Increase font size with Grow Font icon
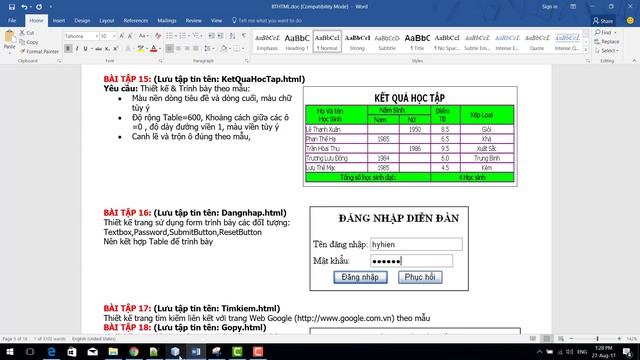 pos(122,36)
